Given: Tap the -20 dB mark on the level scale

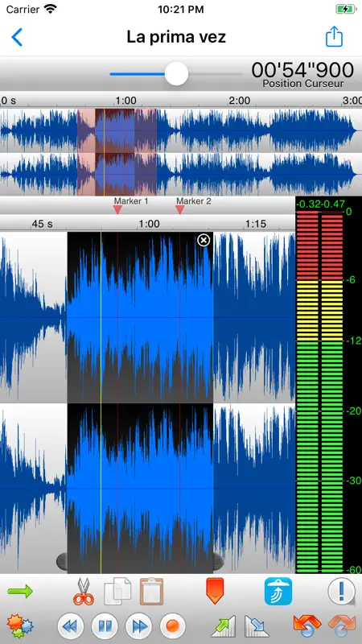Looking at the screenshot, I should [353, 411].
